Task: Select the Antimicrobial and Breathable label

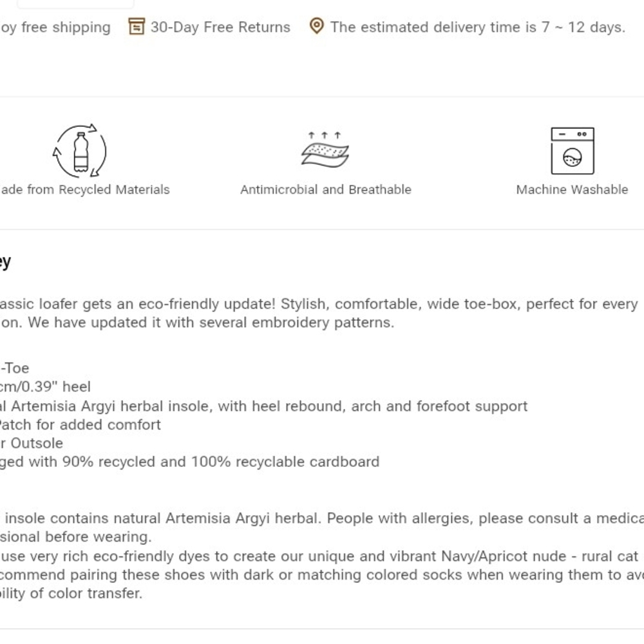Action: pyautogui.click(x=326, y=190)
